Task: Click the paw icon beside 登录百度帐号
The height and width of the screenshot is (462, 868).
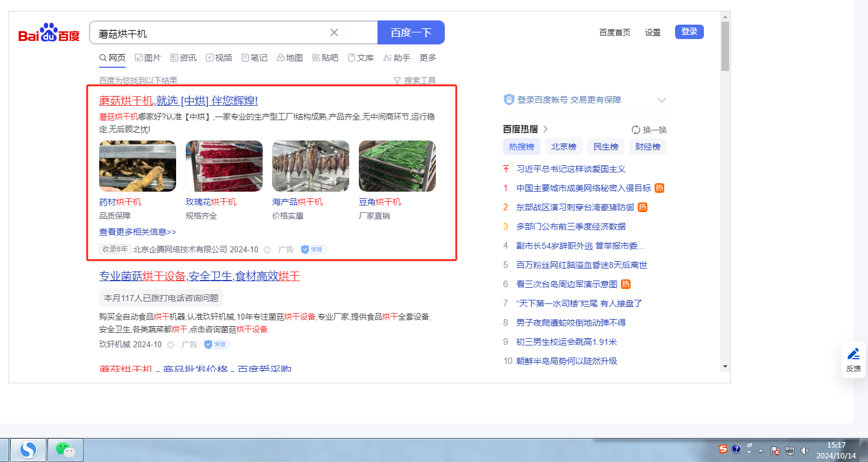Action: [509, 100]
